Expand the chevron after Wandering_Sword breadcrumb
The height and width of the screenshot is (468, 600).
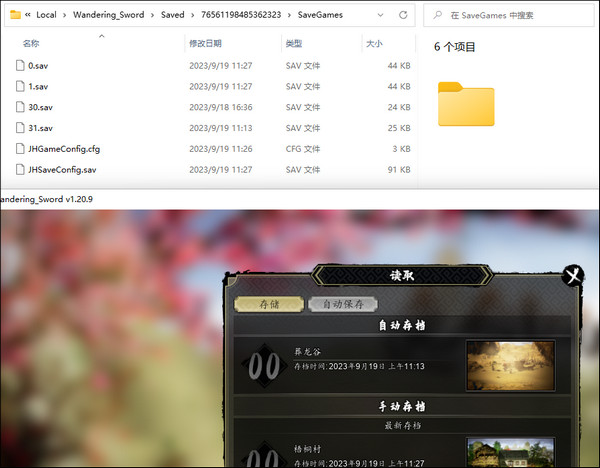pyautogui.click(x=153, y=15)
